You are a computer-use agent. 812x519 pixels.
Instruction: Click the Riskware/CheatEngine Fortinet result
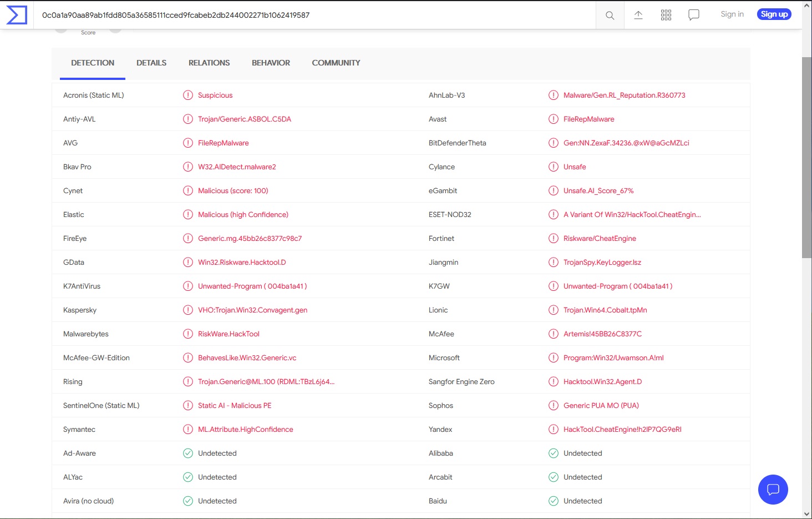click(600, 238)
